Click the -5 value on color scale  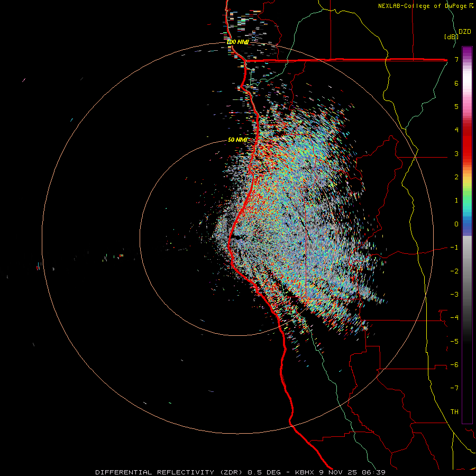454,342
